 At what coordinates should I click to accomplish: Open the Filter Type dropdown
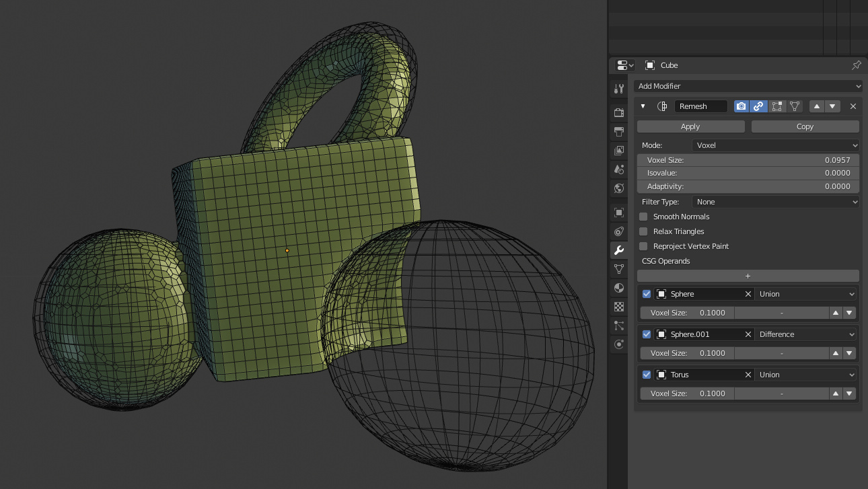(776, 202)
